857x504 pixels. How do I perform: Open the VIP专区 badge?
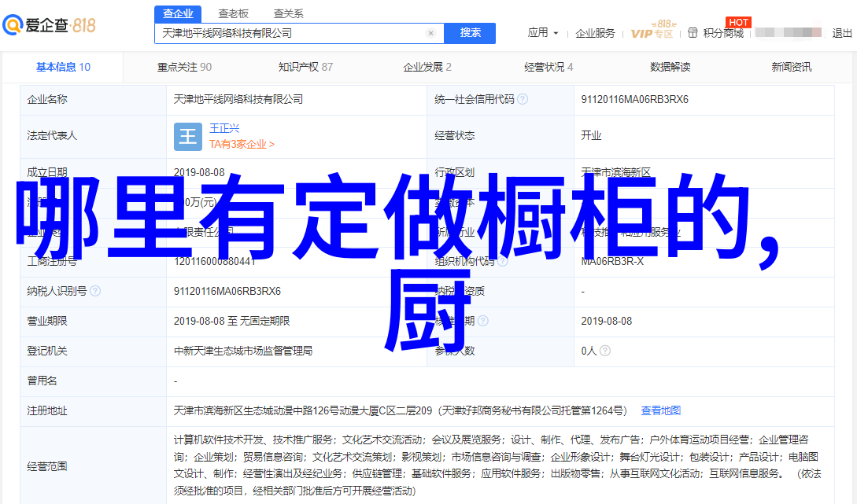(652, 32)
